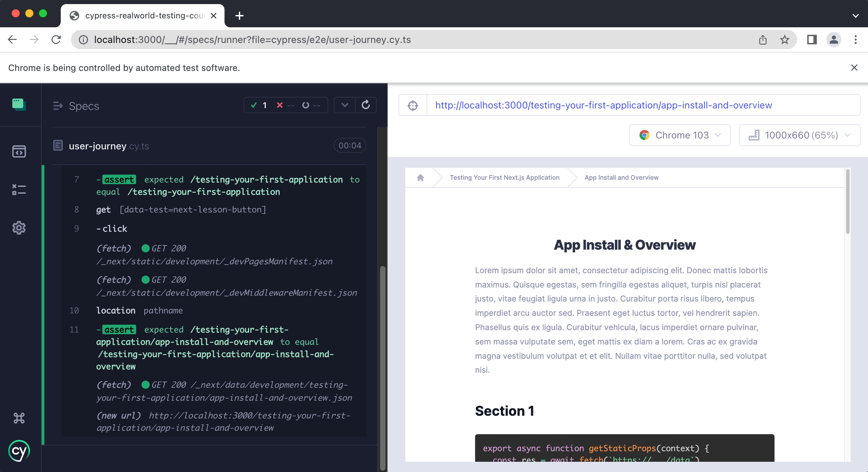Image resolution: width=868 pixels, height=472 pixels.
Task: Click the reload/refresh test button
Action: pos(365,105)
